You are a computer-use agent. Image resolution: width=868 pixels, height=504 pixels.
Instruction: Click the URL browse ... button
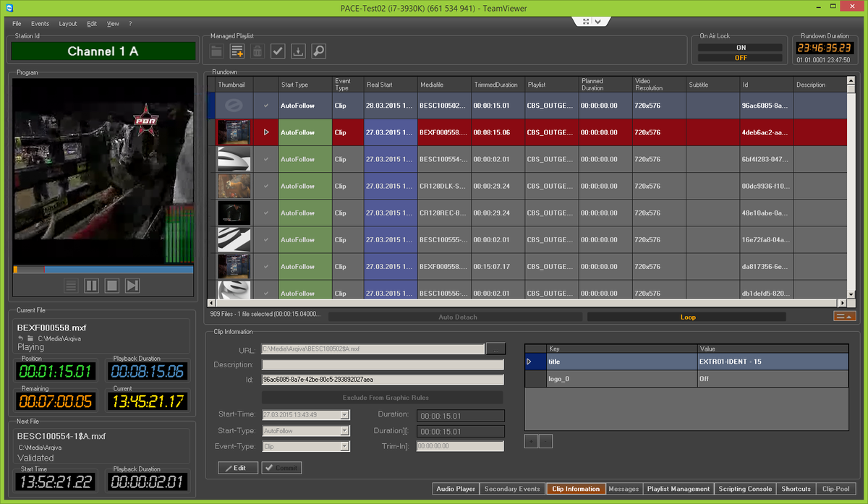tap(495, 349)
